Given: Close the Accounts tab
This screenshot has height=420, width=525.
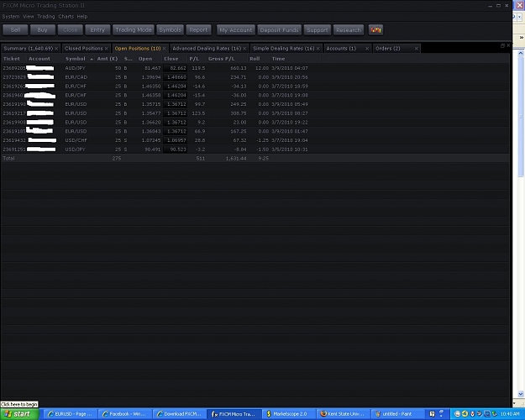Looking at the screenshot, I should coord(367,49).
